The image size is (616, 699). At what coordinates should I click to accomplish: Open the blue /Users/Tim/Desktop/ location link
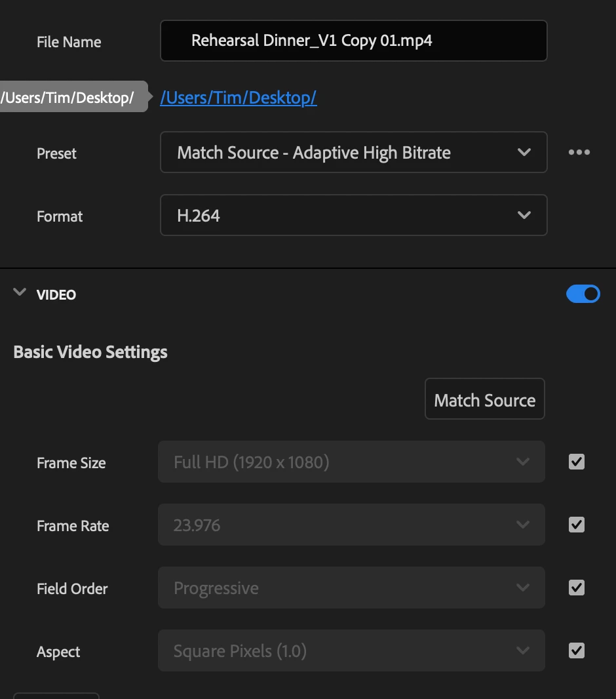point(239,98)
